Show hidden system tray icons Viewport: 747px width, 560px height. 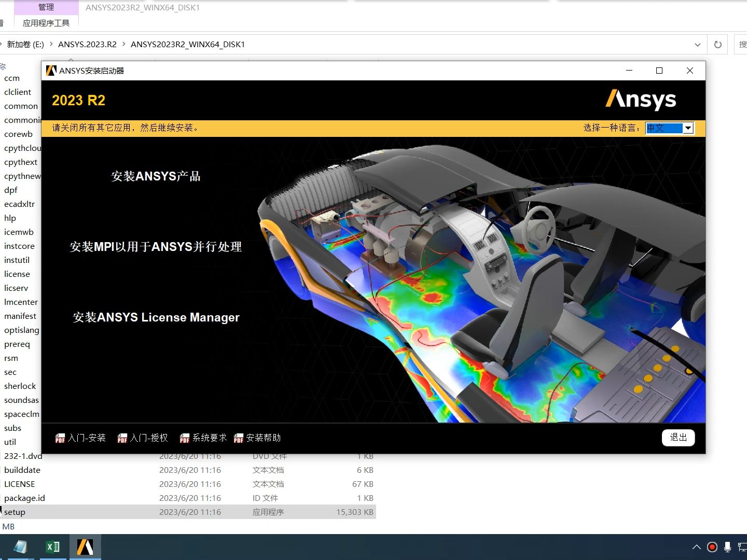697,547
